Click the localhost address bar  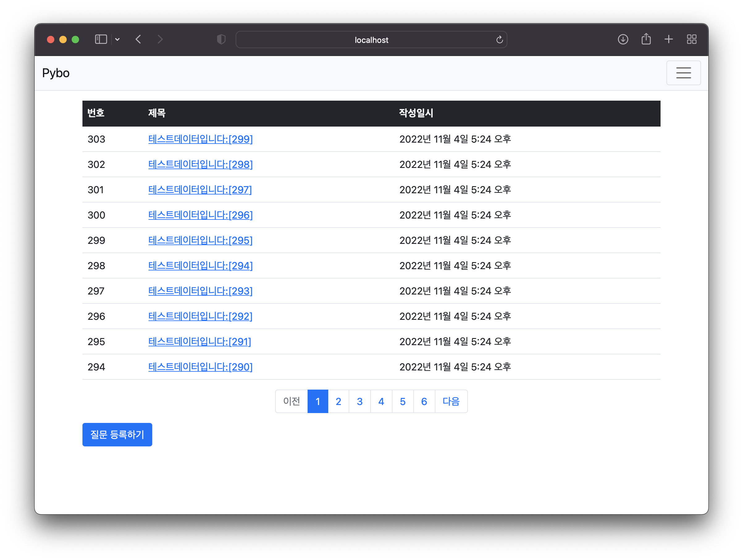tap(371, 40)
